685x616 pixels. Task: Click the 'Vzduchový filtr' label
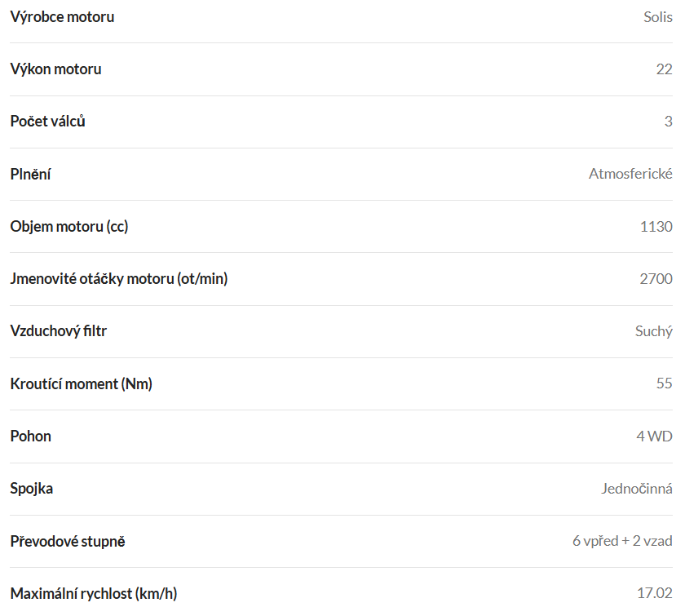tap(58, 331)
